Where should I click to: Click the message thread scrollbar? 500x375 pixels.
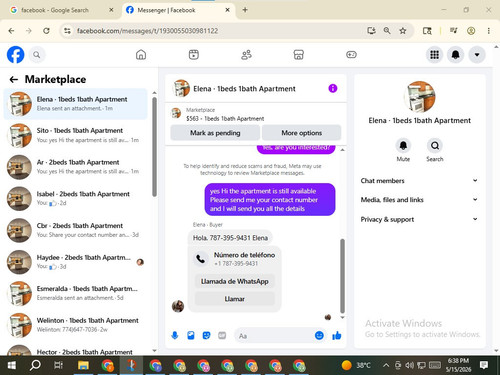[342, 275]
